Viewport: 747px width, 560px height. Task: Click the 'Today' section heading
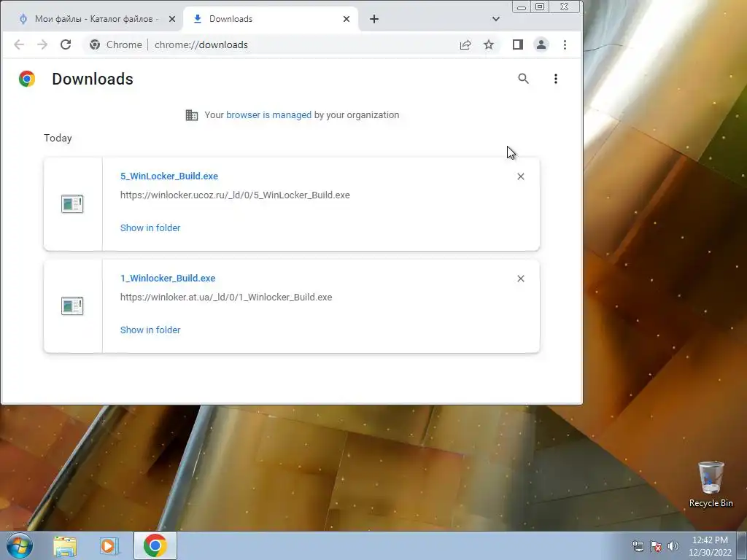[58, 138]
